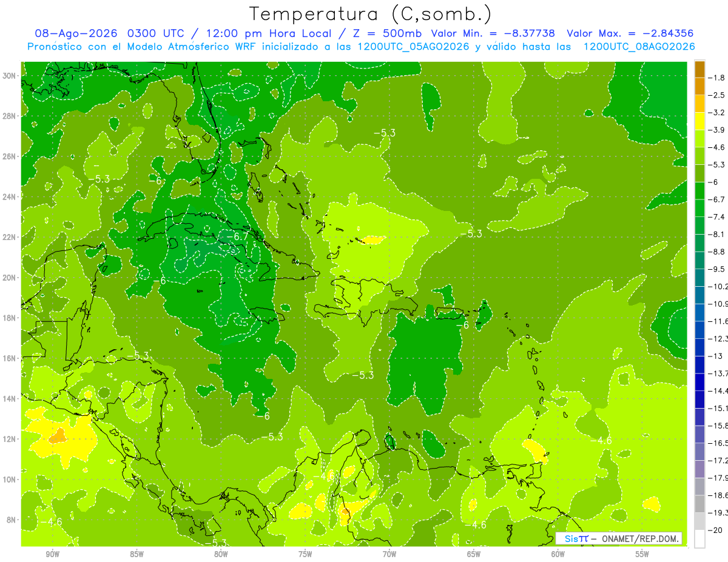Click the "-7.4" color scale label
Image resolution: width=728 pixels, height=562 pixels.
click(717, 217)
